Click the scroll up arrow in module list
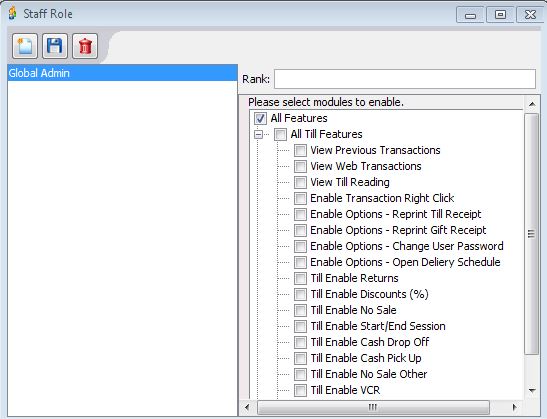Viewport: 547px width, 419px height. click(532, 104)
